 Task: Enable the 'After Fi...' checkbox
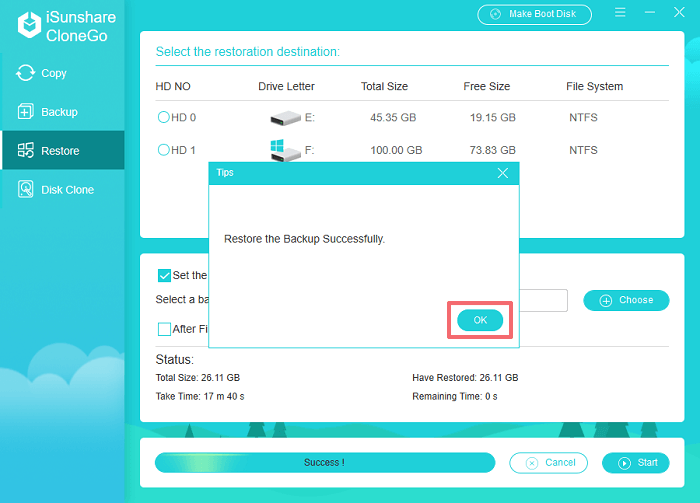(164, 329)
